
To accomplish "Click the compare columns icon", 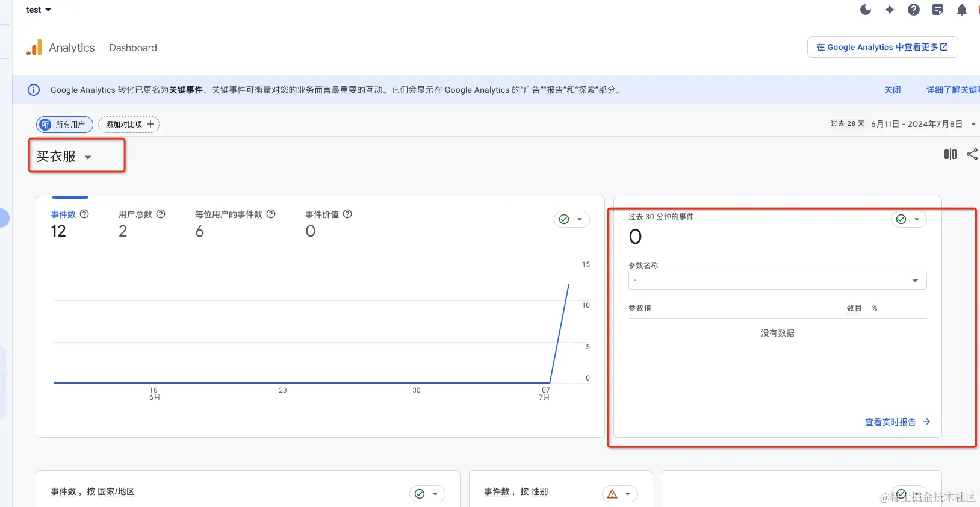I will tap(951, 154).
